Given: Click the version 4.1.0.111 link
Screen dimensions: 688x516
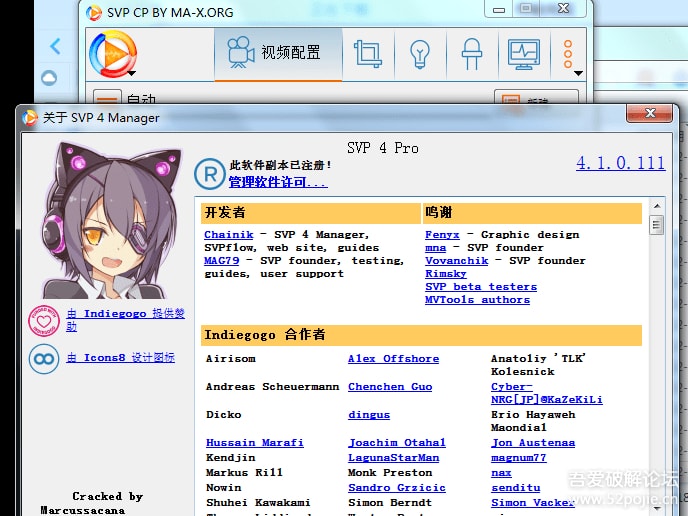Looking at the screenshot, I should 620,163.
